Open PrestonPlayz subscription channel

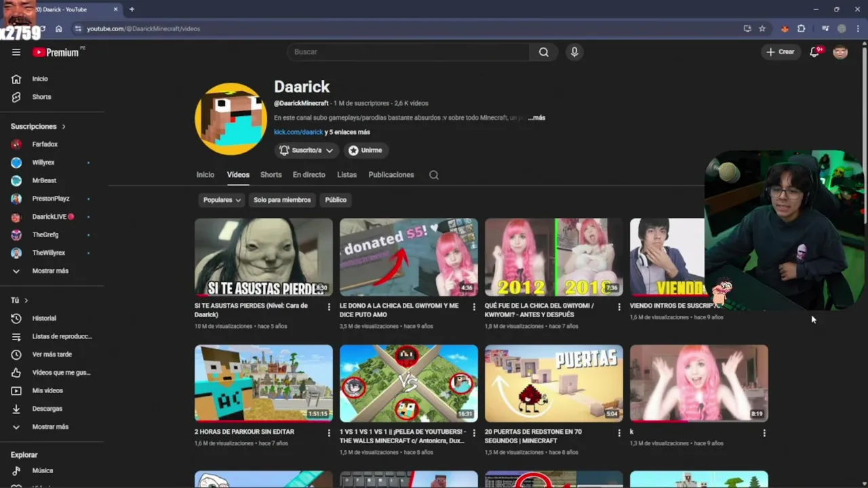(x=52, y=199)
